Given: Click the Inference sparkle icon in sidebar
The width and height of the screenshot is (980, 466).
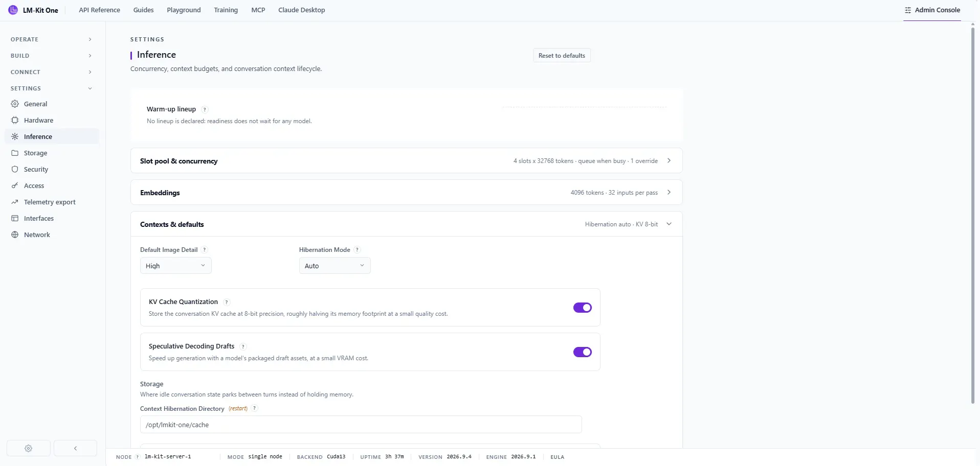Looking at the screenshot, I should 15,136.
